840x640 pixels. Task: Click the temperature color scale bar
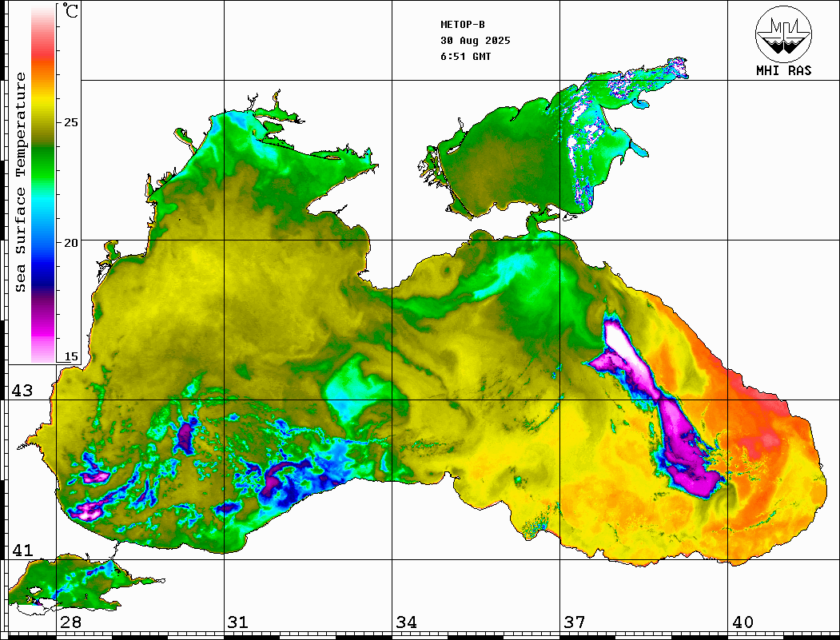[43, 184]
